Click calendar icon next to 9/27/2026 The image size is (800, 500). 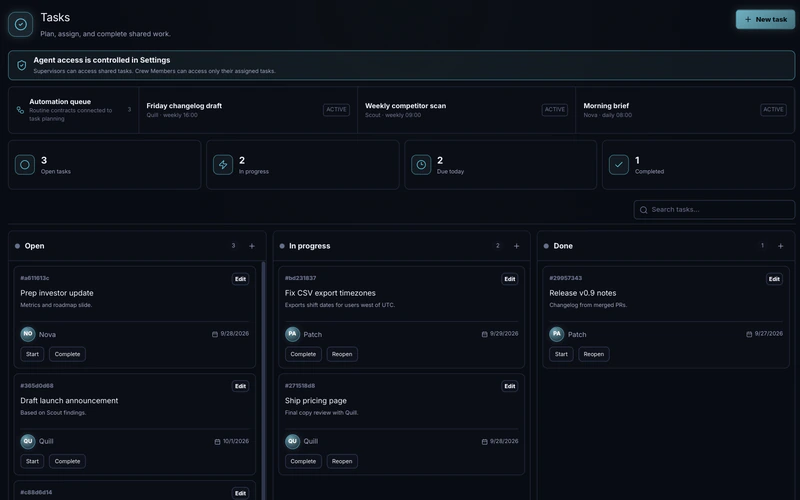point(749,334)
